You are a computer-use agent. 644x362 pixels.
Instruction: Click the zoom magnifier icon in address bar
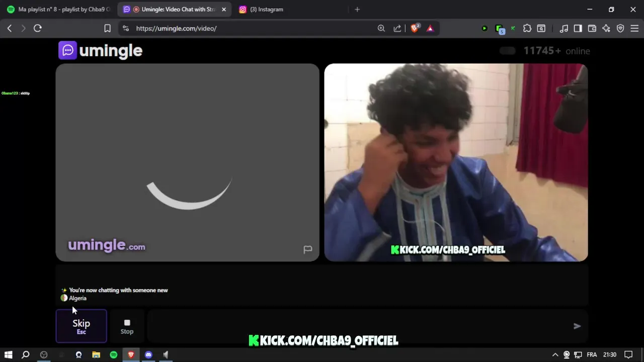381,29
